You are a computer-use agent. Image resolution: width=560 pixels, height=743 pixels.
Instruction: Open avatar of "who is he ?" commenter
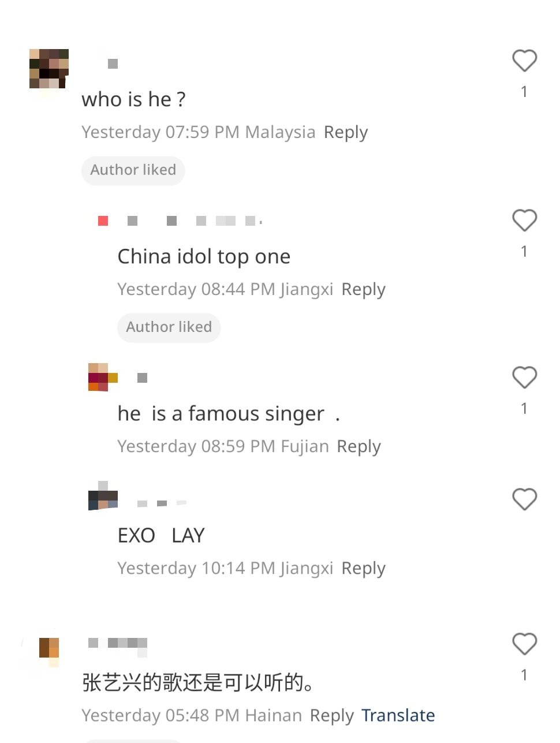[49, 69]
